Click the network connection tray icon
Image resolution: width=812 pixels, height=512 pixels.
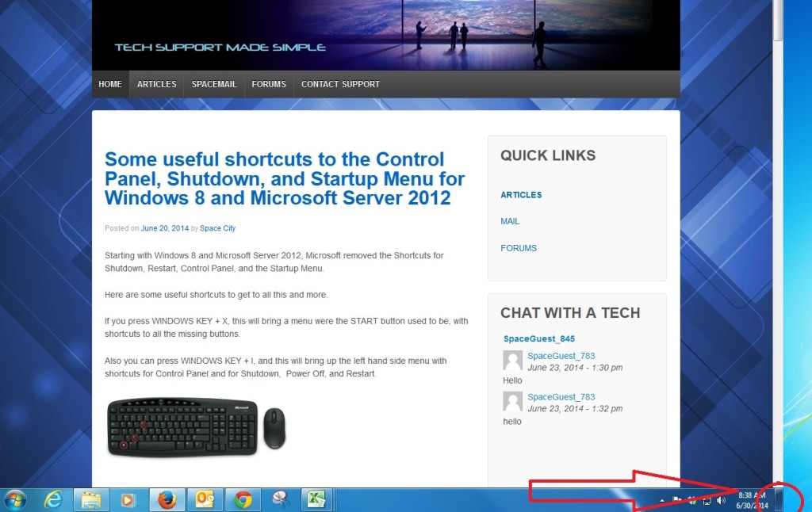(x=707, y=501)
